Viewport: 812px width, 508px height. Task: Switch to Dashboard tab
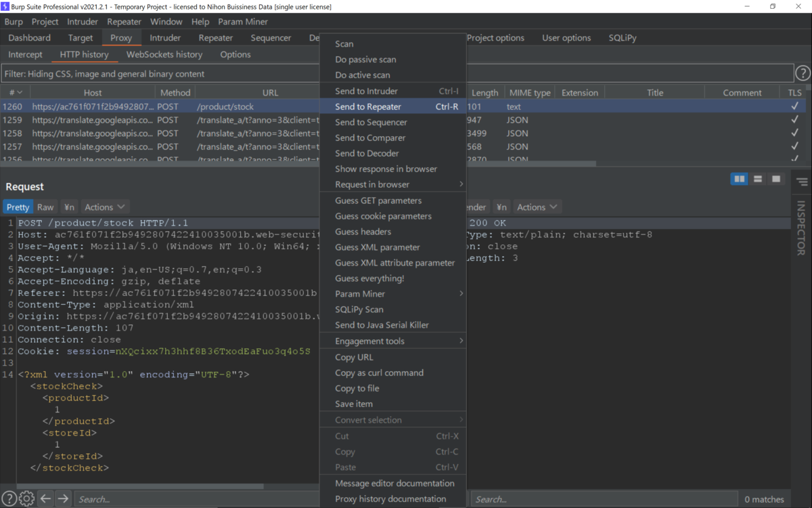tap(30, 38)
